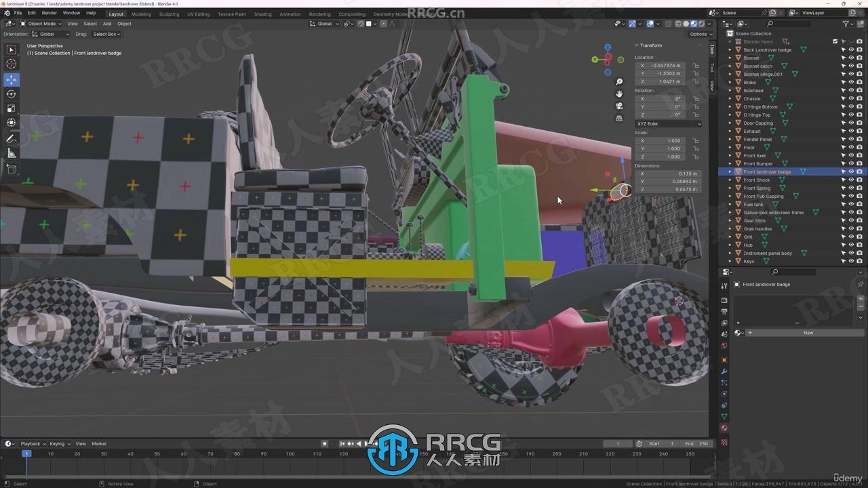
Task: Switch orthographic/perspective grid icon
Action: pyautogui.click(x=619, y=118)
